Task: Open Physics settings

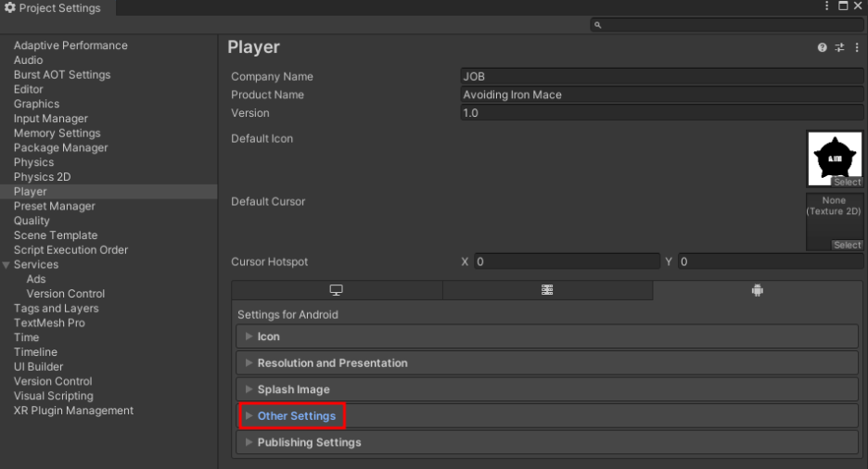Action: (33, 162)
